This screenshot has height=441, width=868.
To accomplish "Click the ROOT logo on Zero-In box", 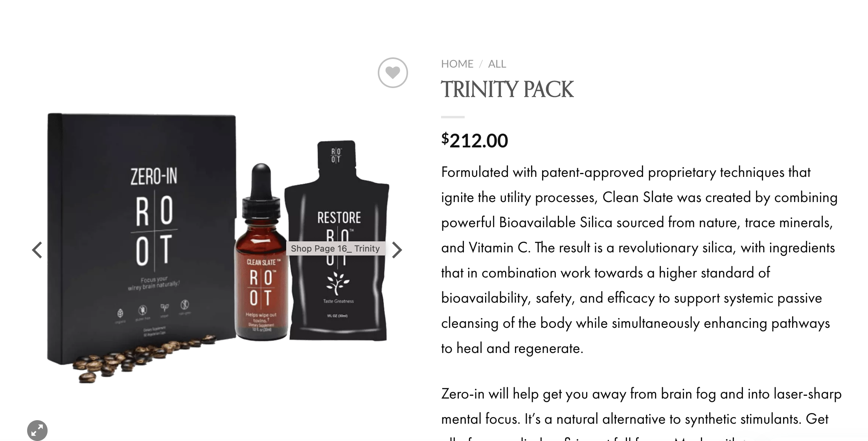I will coord(154,230).
